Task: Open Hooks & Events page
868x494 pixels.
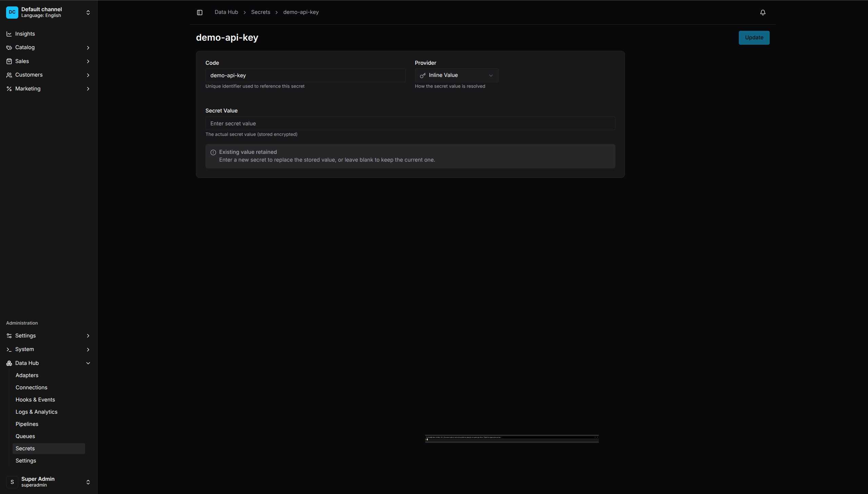Action: pos(35,400)
